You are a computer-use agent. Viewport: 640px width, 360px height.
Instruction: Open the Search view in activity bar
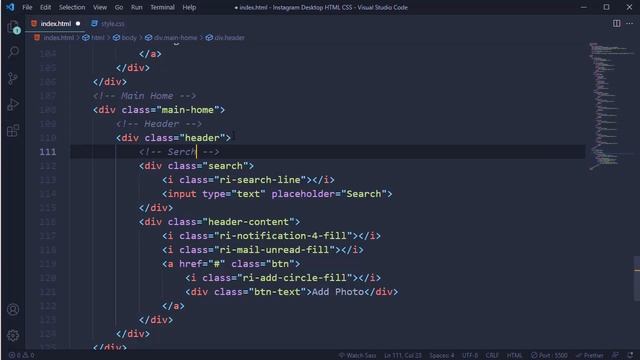13,52
